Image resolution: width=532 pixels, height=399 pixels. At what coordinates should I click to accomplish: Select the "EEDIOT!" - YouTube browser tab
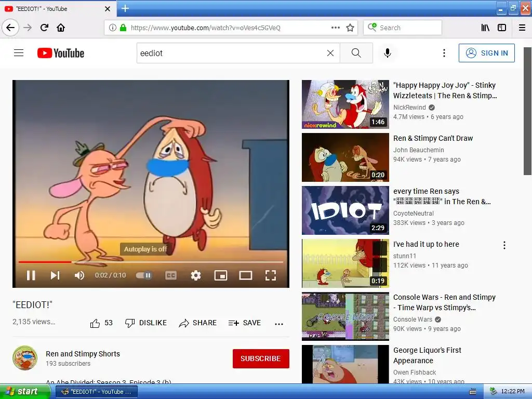(58, 9)
